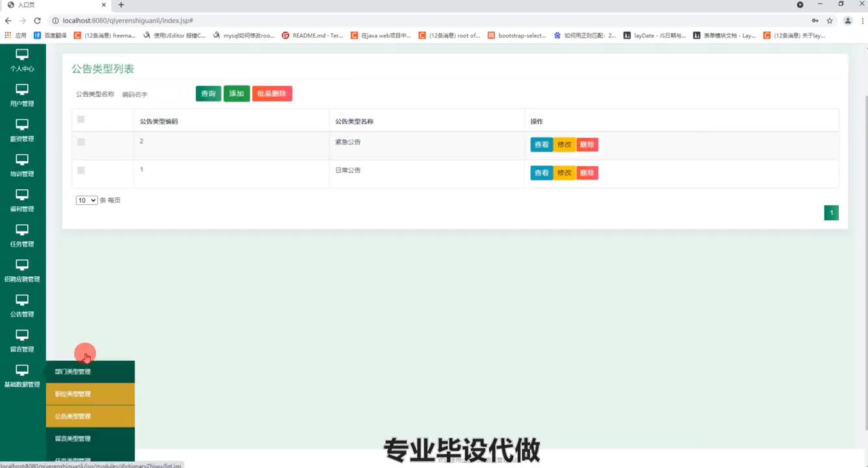Open the 10 条每页 page size dropdown

click(86, 200)
